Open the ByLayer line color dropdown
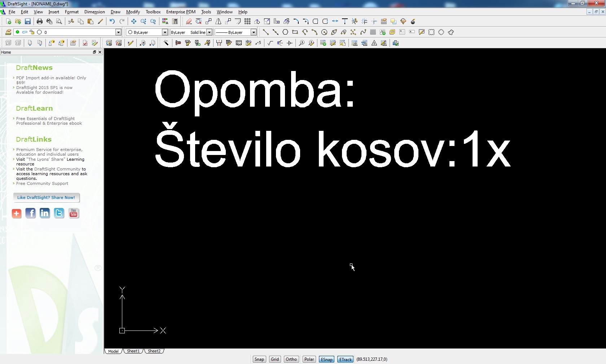 [165, 32]
